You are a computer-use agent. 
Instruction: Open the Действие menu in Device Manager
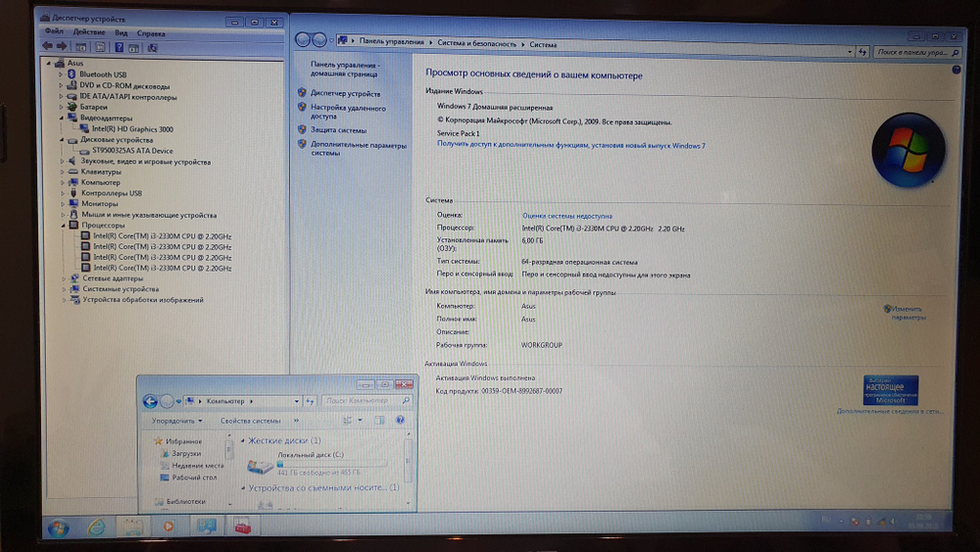pos(89,32)
